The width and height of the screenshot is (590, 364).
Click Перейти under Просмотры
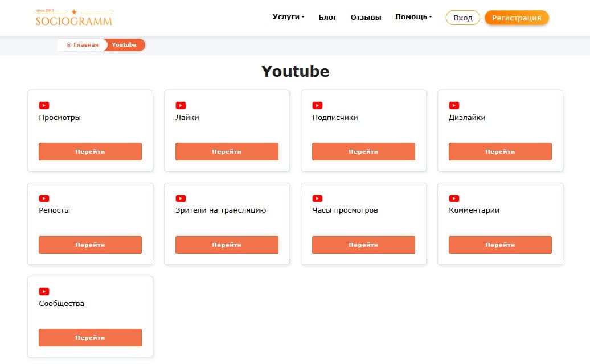point(91,151)
